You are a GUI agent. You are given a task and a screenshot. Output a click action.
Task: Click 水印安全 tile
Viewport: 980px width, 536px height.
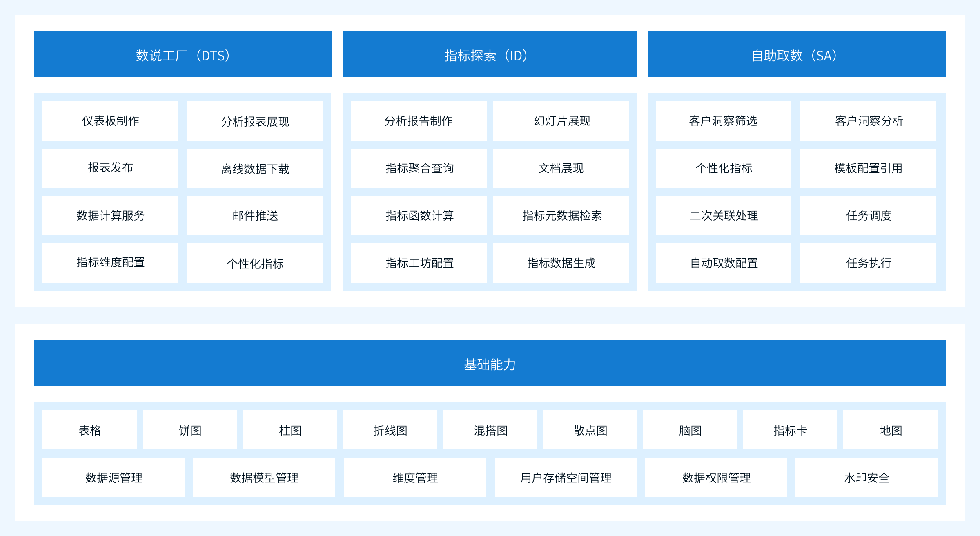coord(866,478)
